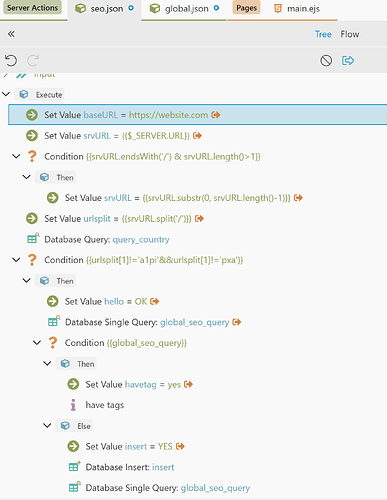Click the Else label
Screen dimensions: 387x500
click(84, 426)
